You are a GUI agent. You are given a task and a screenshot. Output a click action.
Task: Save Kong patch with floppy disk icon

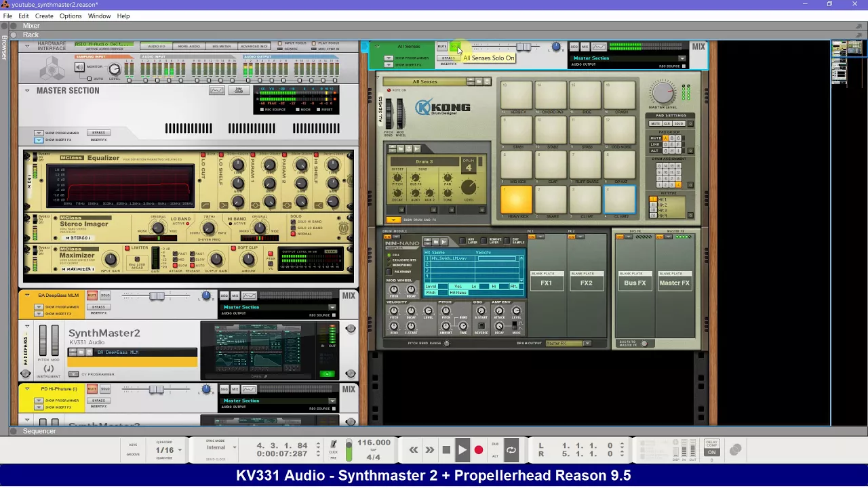click(x=486, y=82)
